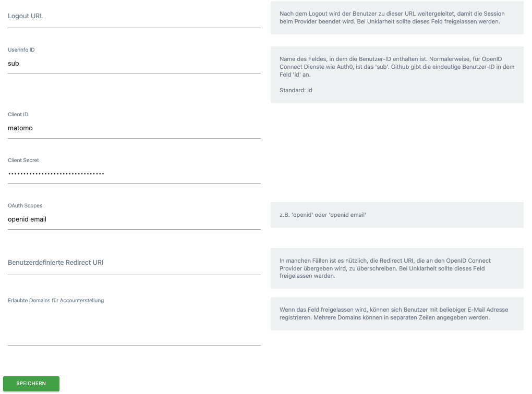532x394 pixels.
Task: Click the Client ID label
Action: 18,114
